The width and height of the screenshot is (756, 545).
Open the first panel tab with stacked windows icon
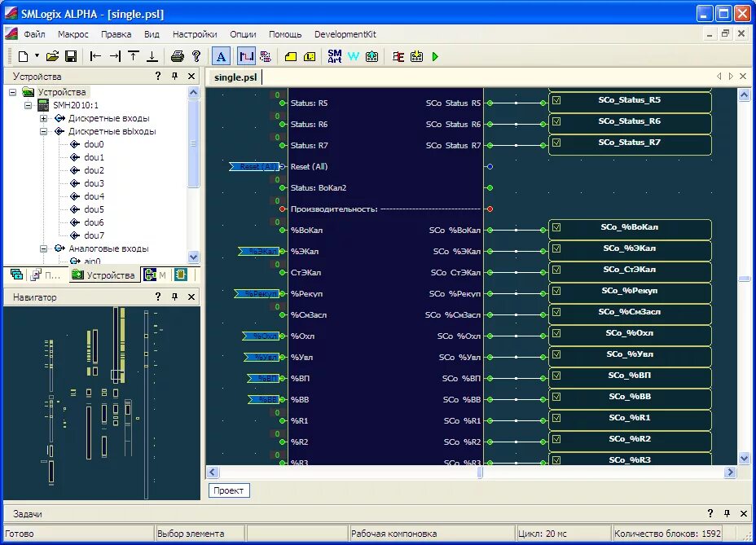16,275
